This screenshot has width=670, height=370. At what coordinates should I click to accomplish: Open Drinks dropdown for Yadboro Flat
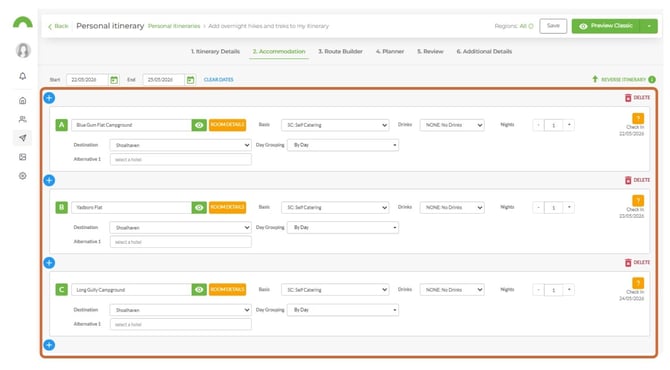point(452,207)
